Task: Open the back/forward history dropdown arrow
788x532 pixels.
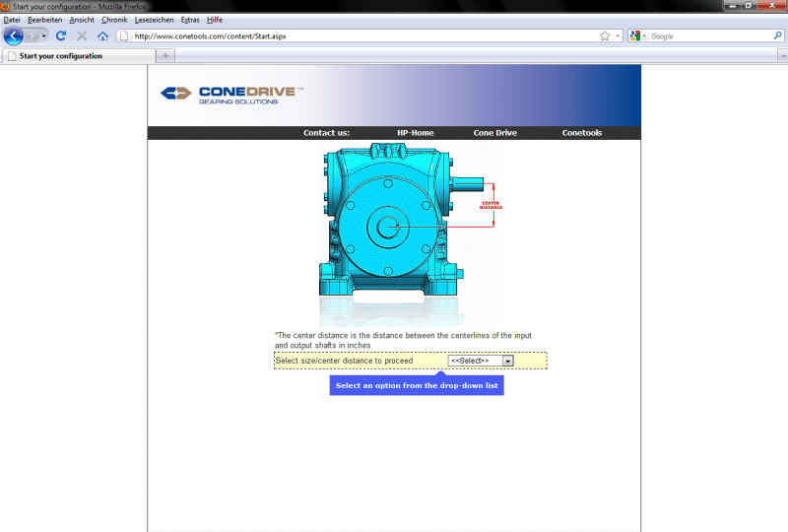Action: 44,36
